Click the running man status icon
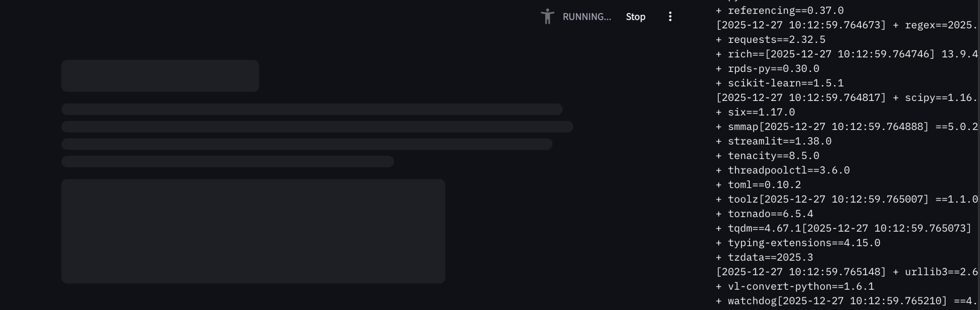This screenshot has width=980, height=310. 547,17
